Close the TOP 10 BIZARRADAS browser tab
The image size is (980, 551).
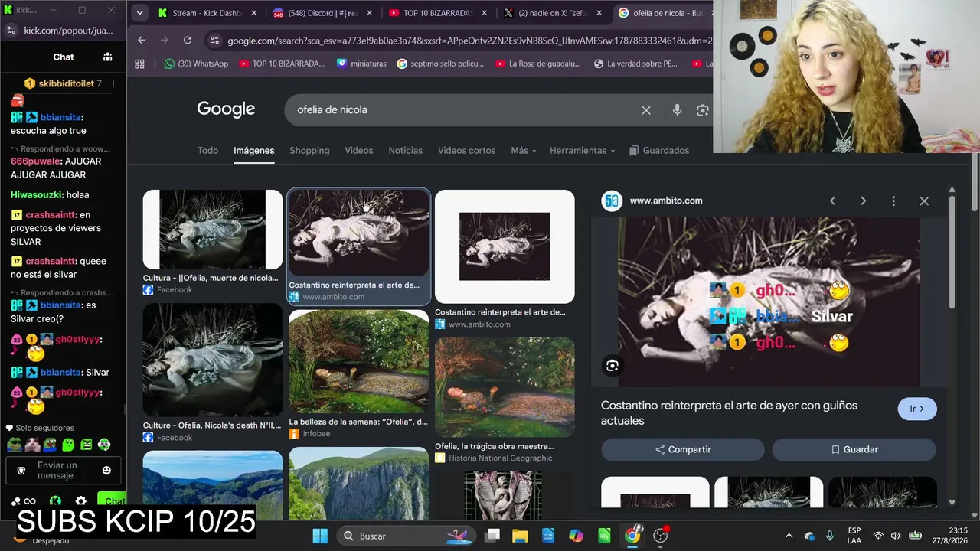pos(484,13)
